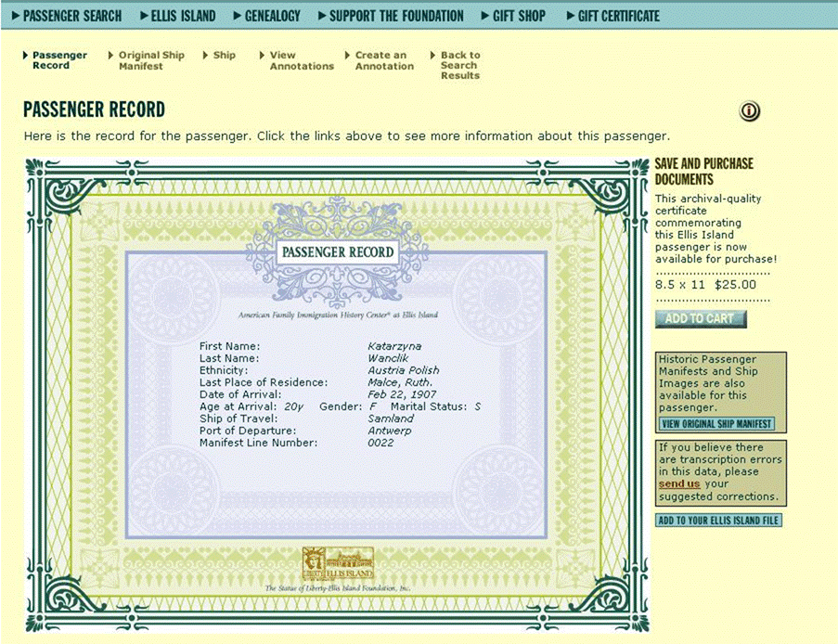This screenshot has width=838, height=644.
Task: Open the Genealogy menu
Action: pos(266,16)
